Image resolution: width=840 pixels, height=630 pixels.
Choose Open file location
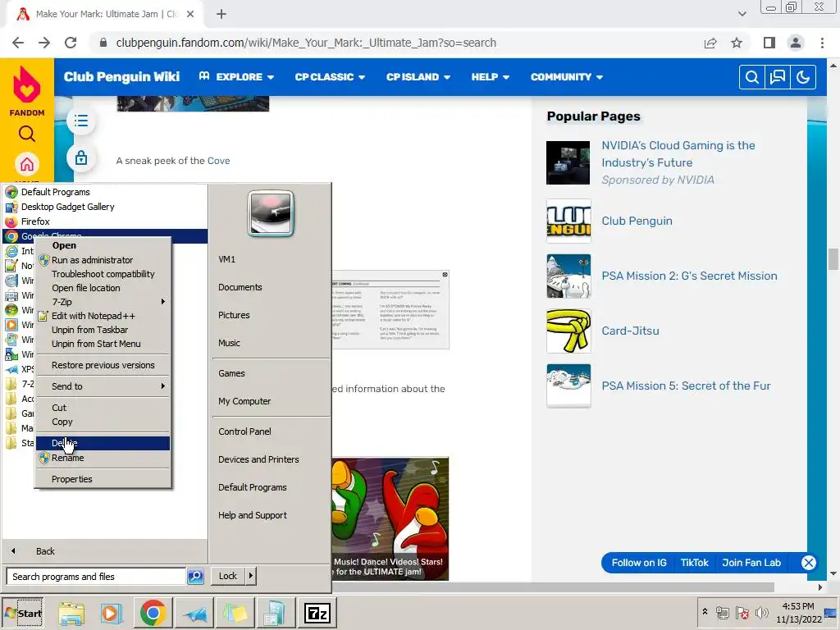[x=103, y=288]
